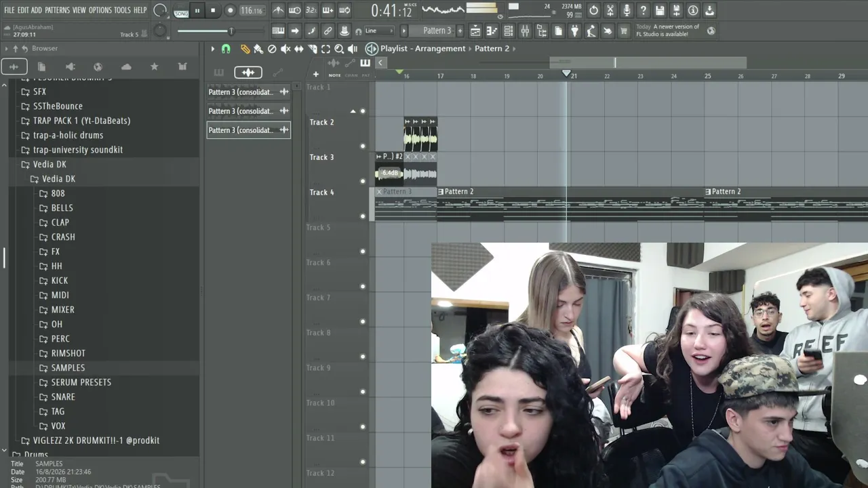Select the Draw pencil tool in playlist
Screen dimensions: 868x488
click(245, 49)
